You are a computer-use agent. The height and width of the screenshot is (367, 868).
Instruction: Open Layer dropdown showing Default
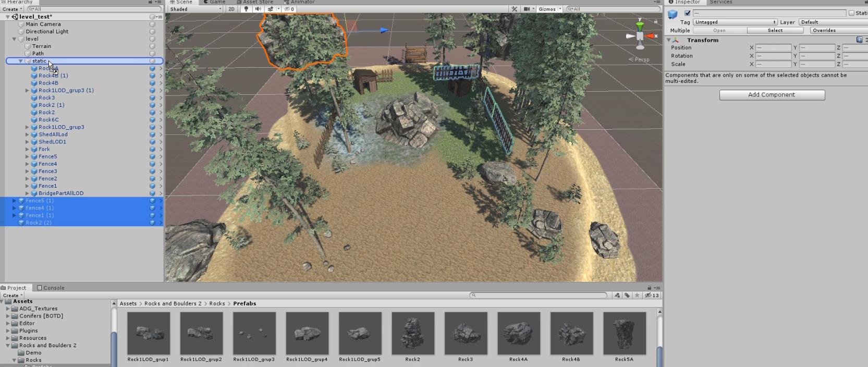[x=833, y=22]
